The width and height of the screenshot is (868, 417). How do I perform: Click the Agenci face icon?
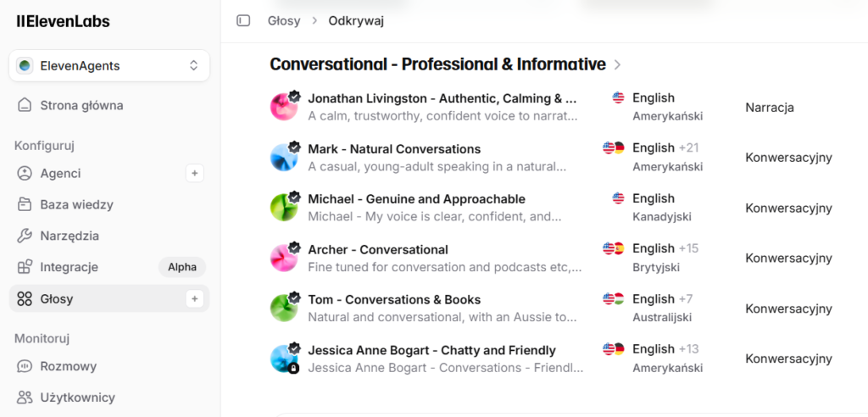tap(25, 174)
